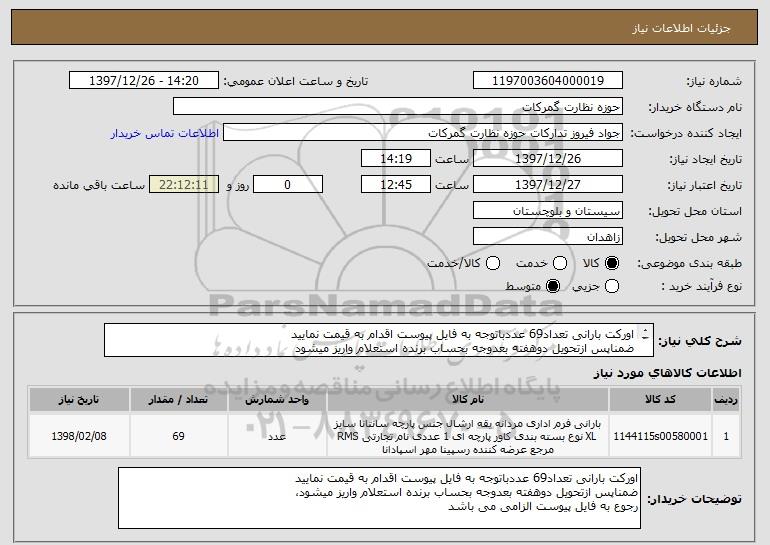This screenshot has width=770, height=545.
Task: Click the quantity cell showing 69
Action: tap(178, 436)
